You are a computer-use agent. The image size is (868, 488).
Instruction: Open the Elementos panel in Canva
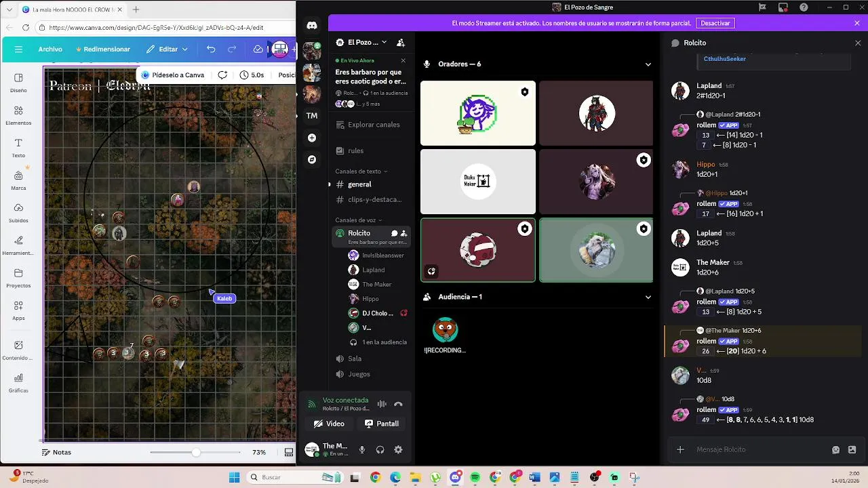click(x=18, y=115)
